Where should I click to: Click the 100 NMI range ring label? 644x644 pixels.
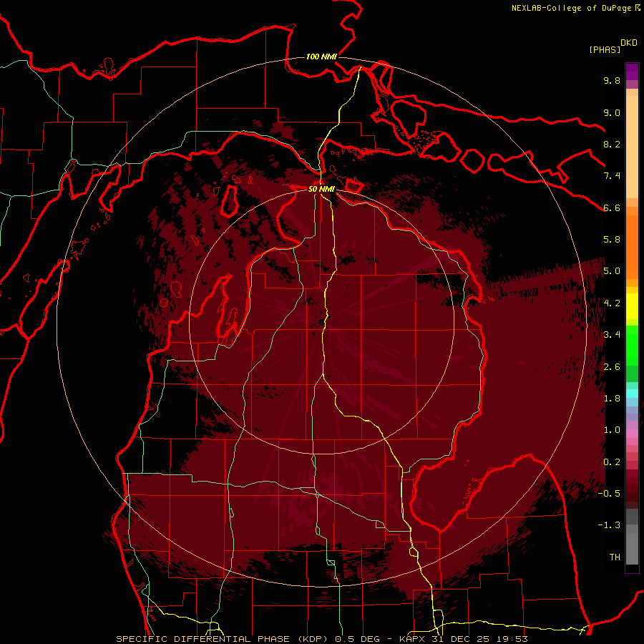[321, 57]
